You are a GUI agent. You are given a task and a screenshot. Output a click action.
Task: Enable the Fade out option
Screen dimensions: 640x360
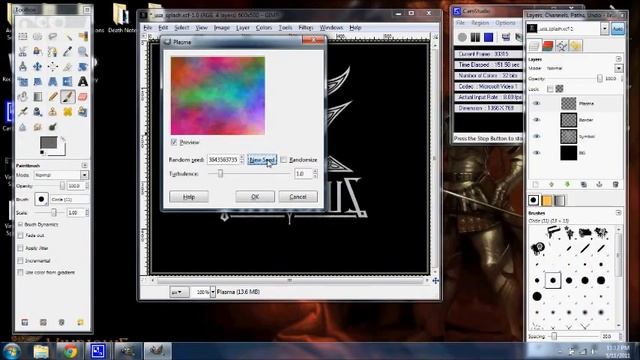[x=20, y=236]
